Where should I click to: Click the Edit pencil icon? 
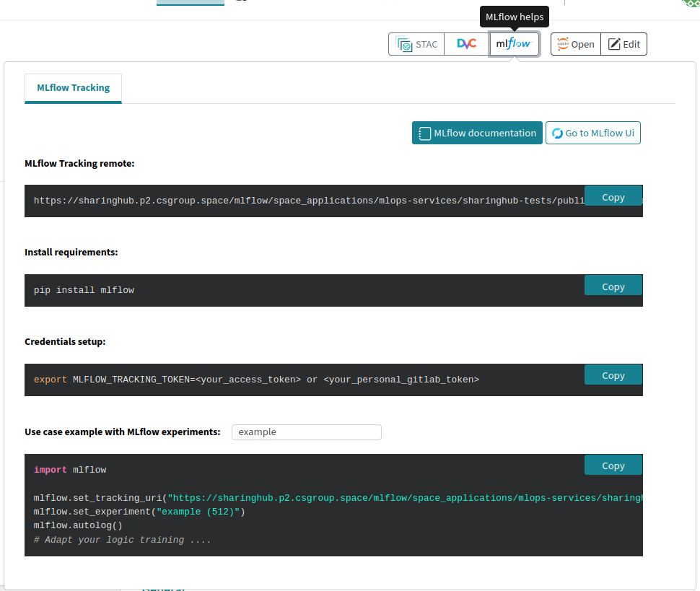[614, 44]
